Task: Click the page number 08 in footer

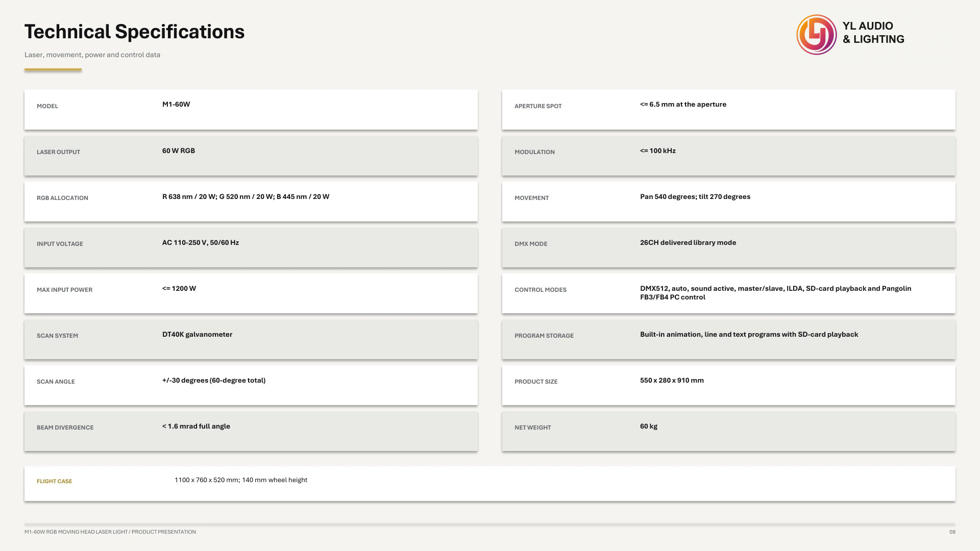Action: pos(952,532)
